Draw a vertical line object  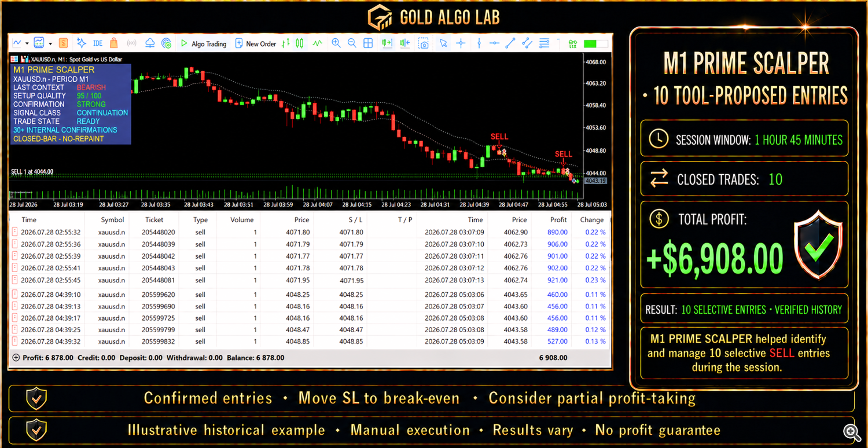(x=479, y=43)
